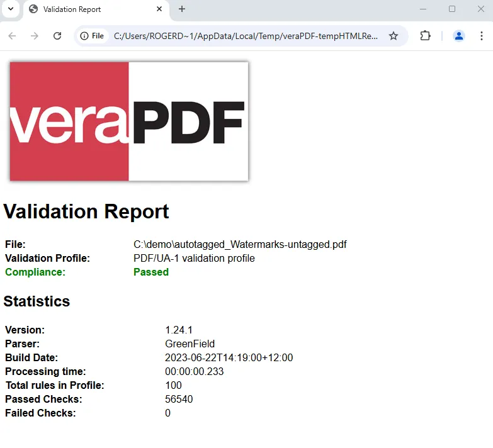The width and height of the screenshot is (493, 448).
Task: Maximize the Chrome window
Action: pyautogui.click(x=452, y=9)
